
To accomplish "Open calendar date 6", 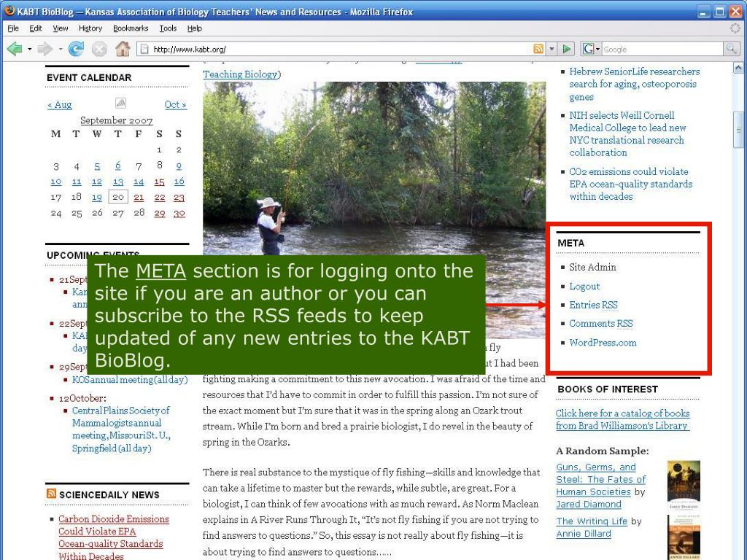I will [117, 166].
